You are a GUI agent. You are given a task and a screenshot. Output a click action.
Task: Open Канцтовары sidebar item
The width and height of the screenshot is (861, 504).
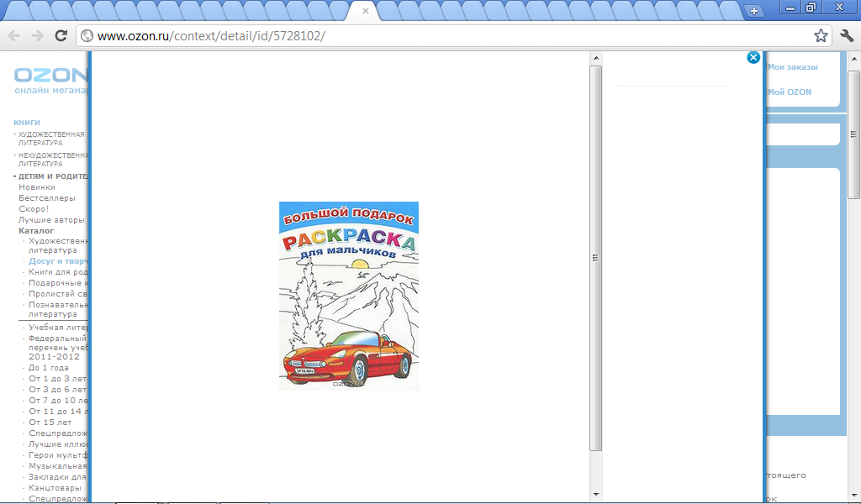55,488
